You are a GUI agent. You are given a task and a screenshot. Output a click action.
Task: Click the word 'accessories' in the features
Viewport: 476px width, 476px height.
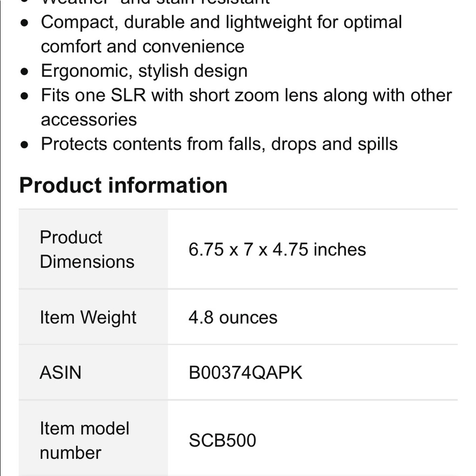89,119
